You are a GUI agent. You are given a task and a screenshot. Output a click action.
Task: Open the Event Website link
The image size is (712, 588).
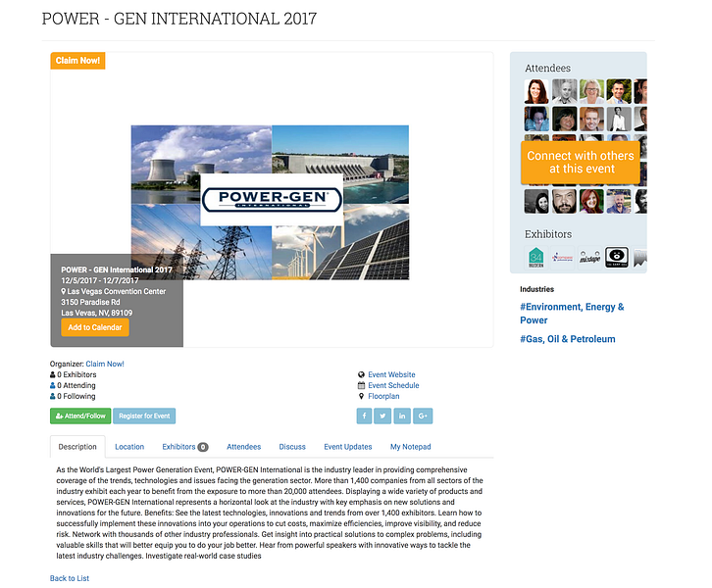pyautogui.click(x=391, y=374)
